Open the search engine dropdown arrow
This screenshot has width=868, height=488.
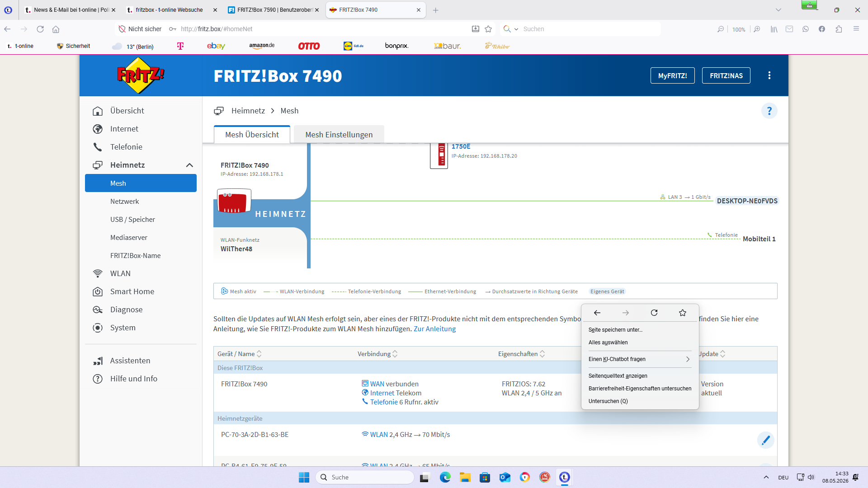coord(516,29)
